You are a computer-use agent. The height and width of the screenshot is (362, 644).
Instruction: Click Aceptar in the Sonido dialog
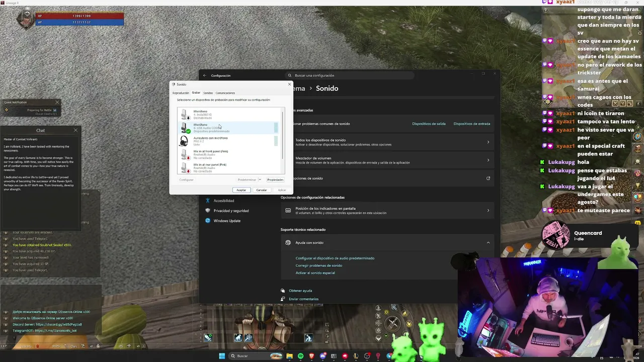point(241,190)
